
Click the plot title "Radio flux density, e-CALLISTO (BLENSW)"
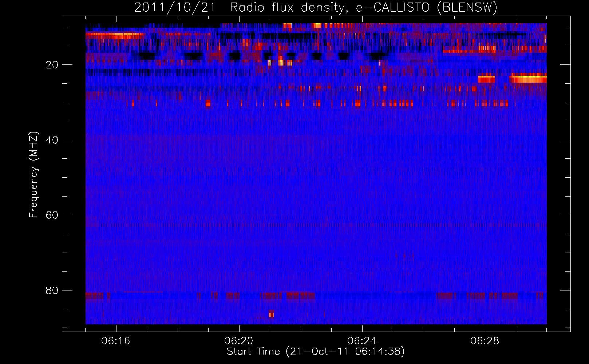[364, 7]
